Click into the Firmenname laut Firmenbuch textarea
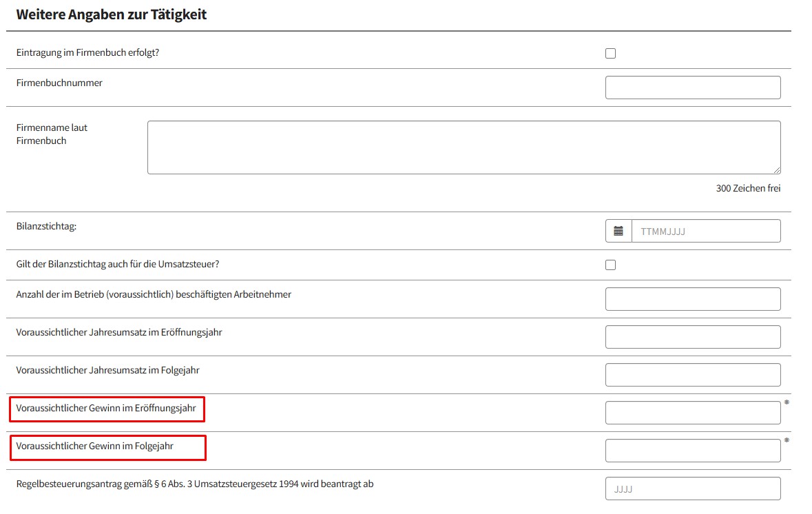 pyautogui.click(x=463, y=147)
